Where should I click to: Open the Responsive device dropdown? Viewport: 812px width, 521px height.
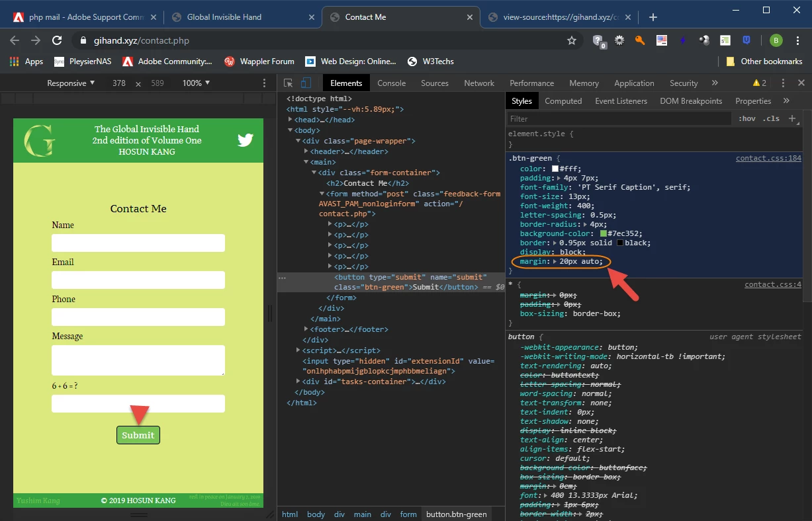click(71, 83)
